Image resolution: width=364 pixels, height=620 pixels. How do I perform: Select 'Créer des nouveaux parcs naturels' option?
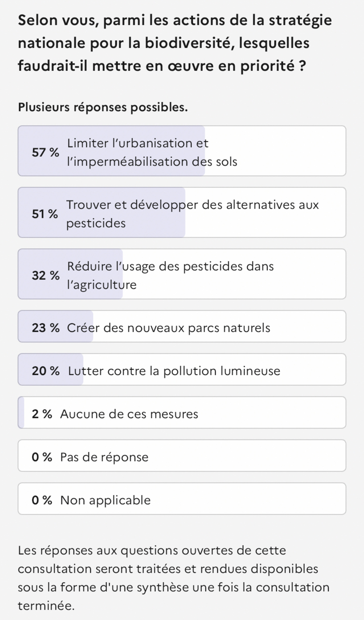click(168, 328)
